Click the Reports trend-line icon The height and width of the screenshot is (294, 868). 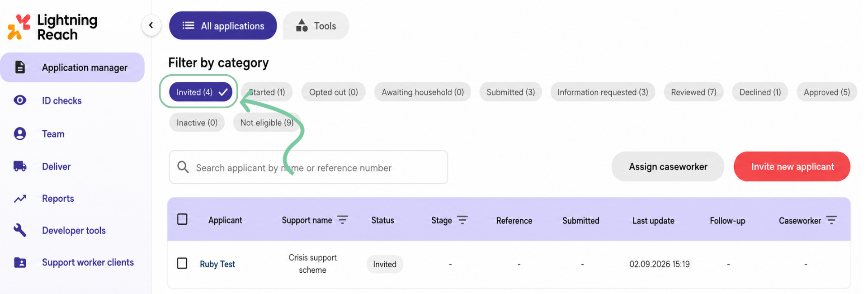(20, 199)
